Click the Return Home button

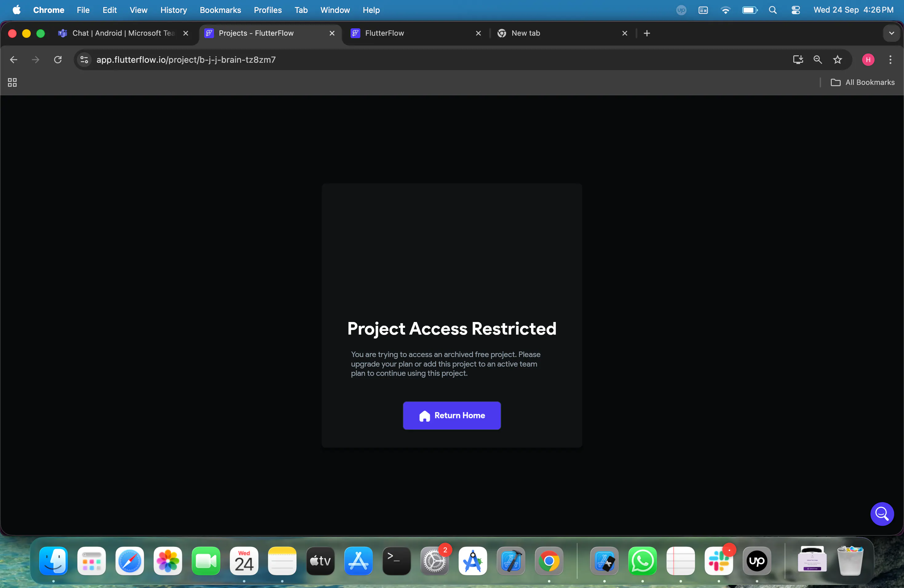[x=452, y=415]
